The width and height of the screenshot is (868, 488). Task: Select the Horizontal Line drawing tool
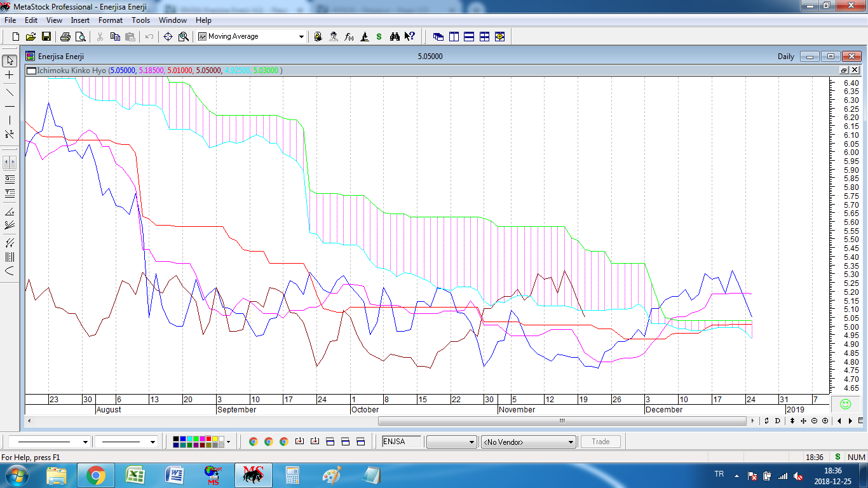(x=10, y=106)
